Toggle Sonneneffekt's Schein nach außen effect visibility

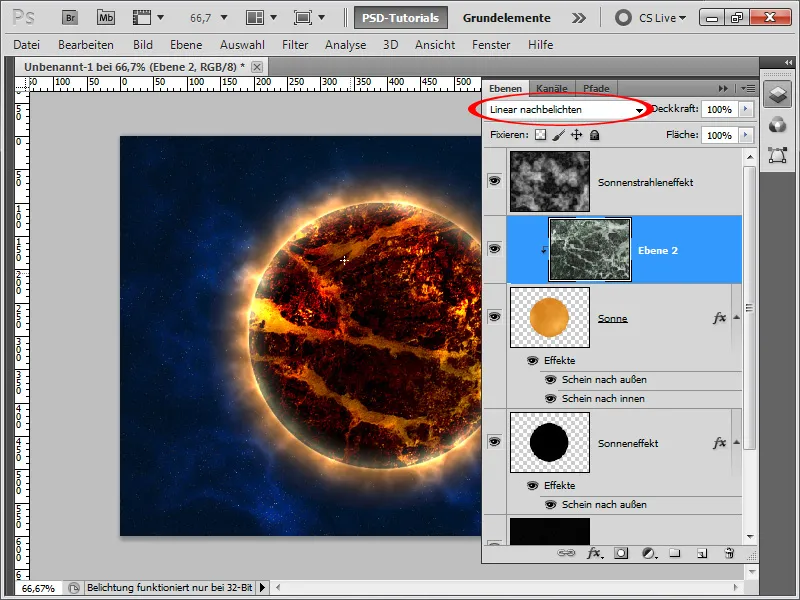[x=551, y=505]
